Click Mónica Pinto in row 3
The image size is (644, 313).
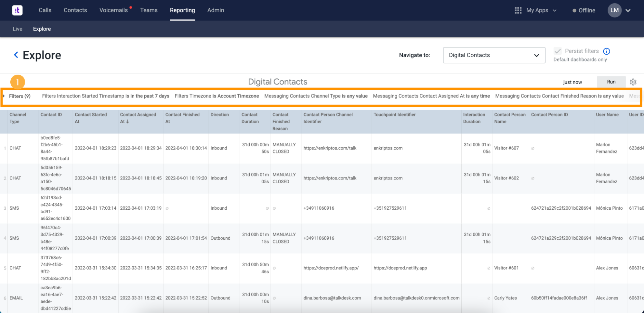(x=609, y=208)
